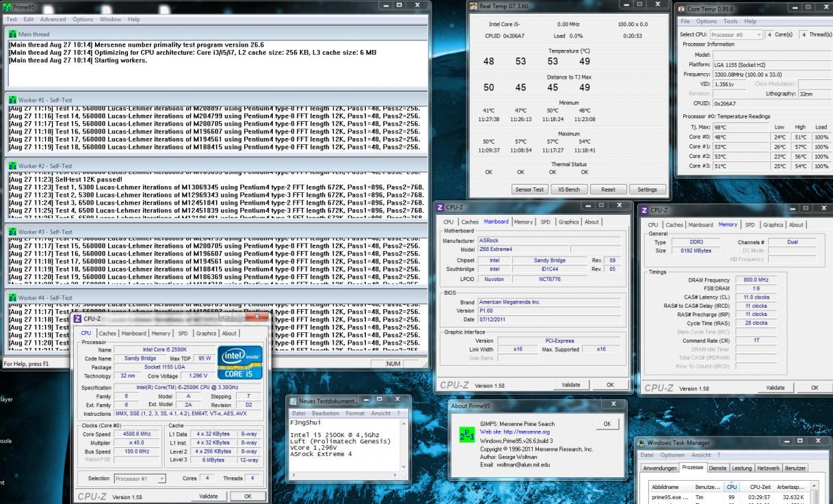
Task: Open the File menu in Core Temp
Action: coord(685,22)
